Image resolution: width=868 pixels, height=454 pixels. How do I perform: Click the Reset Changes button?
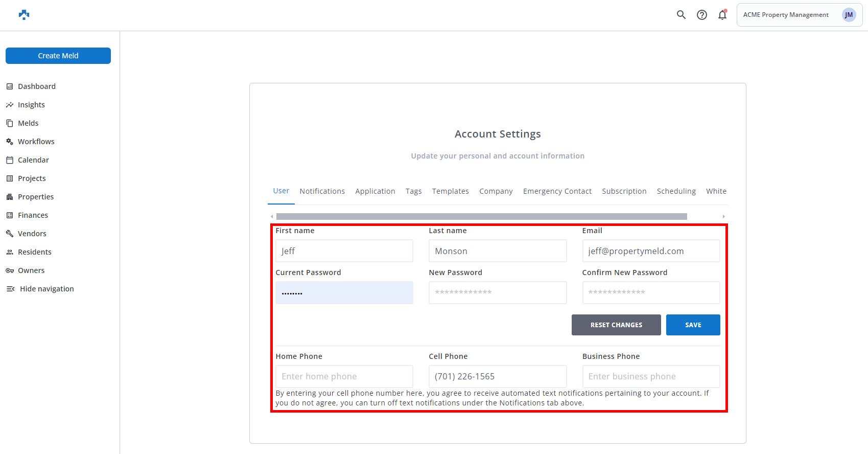tap(616, 325)
